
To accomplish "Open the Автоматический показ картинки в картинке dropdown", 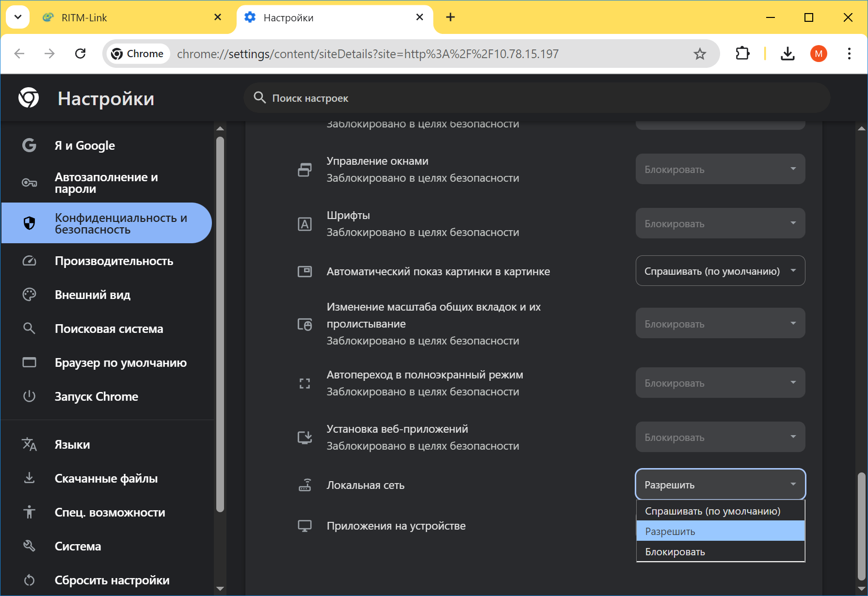I will (720, 271).
